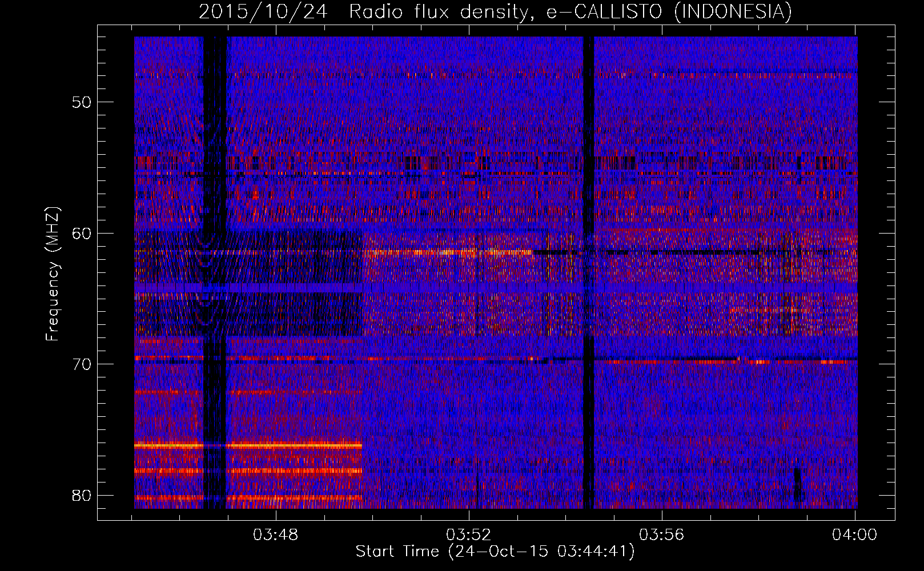The width and height of the screenshot is (924, 571).
Task: Click the bright yellow emission line near 76 MHz
Action: 248,445
